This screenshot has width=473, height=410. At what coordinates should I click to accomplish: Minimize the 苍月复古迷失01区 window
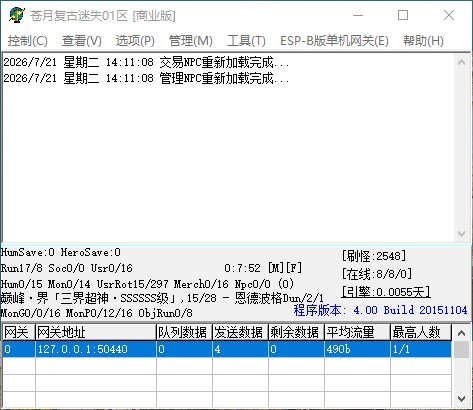click(358, 15)
